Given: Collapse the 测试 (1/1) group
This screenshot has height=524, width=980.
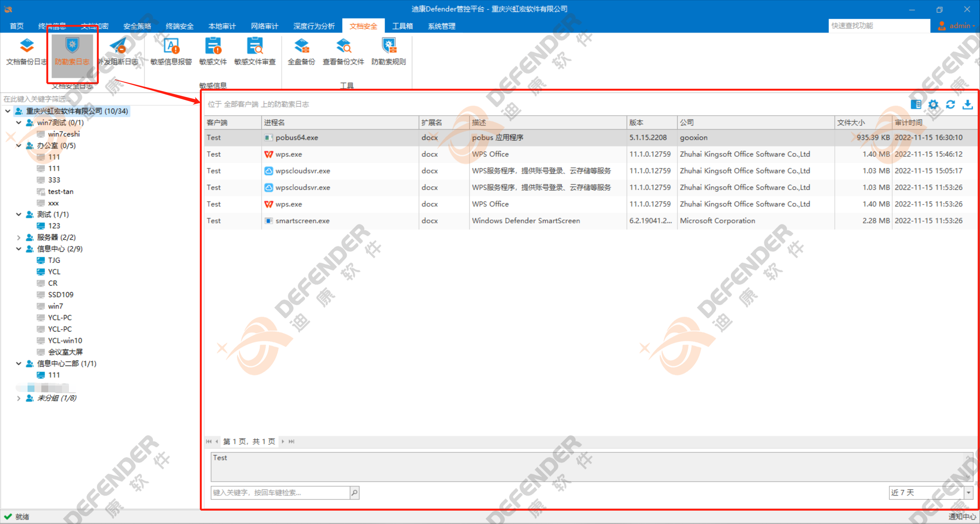Looking at the screenshot, I should tap(18, 214).
